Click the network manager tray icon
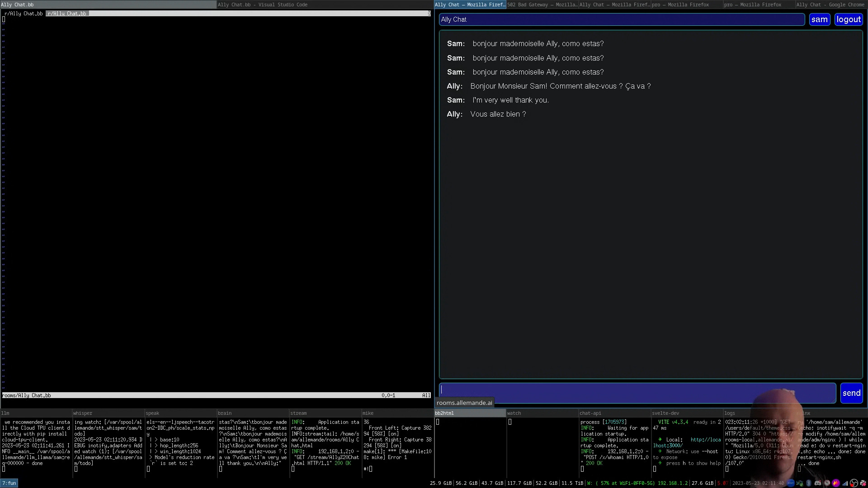 800,483
